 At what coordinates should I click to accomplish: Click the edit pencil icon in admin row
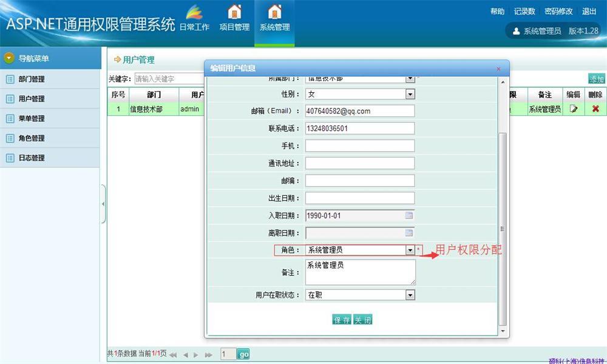(x=574, y=109)
